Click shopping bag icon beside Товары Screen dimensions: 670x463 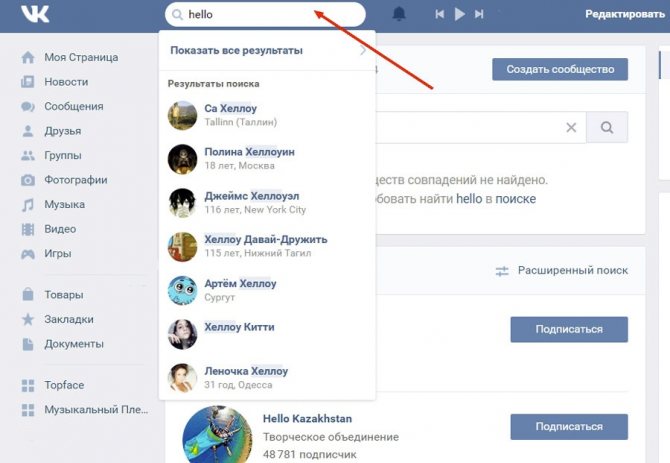[28, 294]
